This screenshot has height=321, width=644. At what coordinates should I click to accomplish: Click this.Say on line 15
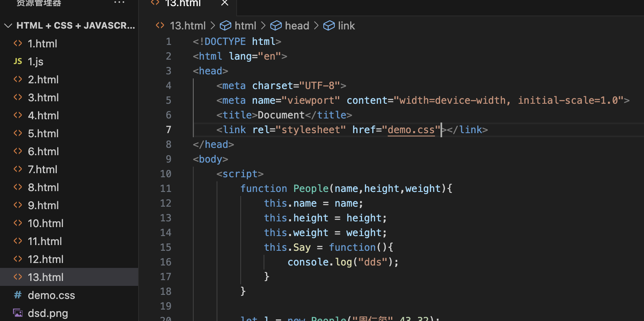(287, 247)
